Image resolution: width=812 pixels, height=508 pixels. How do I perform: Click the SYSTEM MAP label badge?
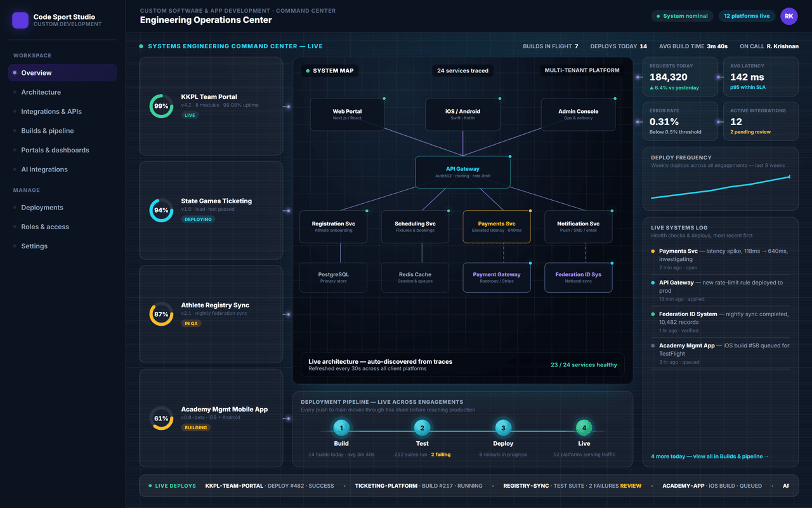pos(330,70)
